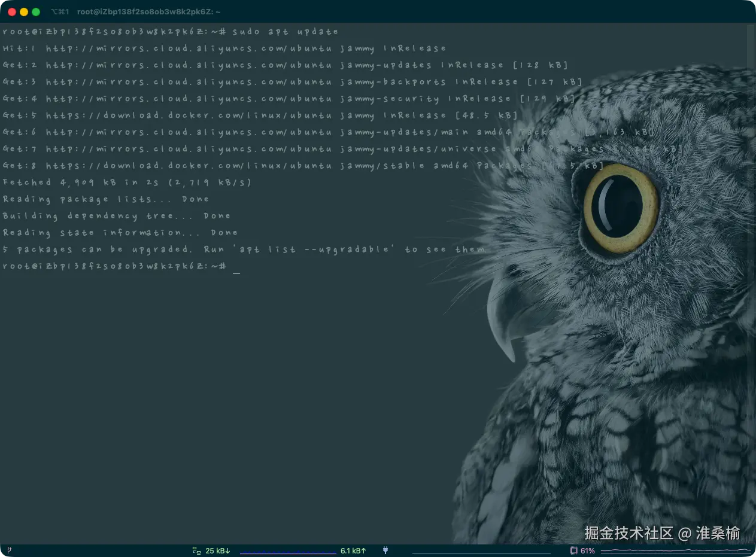
Task: Click the "Fetched 4,909 kB in 2s" line
Action: (x=127, y=182)
